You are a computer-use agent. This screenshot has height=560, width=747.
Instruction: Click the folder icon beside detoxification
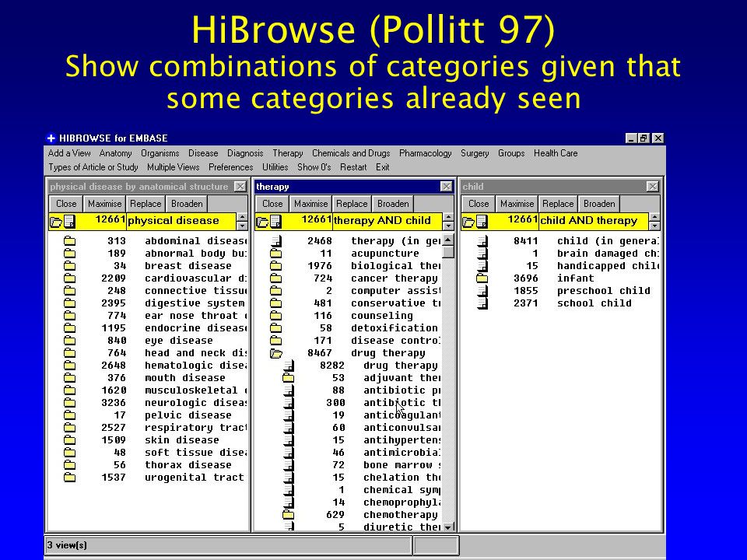275,327
